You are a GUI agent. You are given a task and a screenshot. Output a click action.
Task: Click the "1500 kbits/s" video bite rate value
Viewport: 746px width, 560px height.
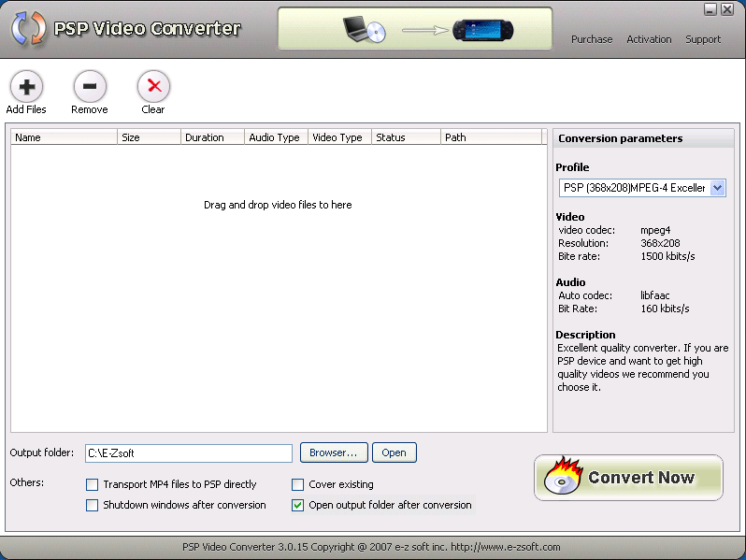(x=667, y=256)
